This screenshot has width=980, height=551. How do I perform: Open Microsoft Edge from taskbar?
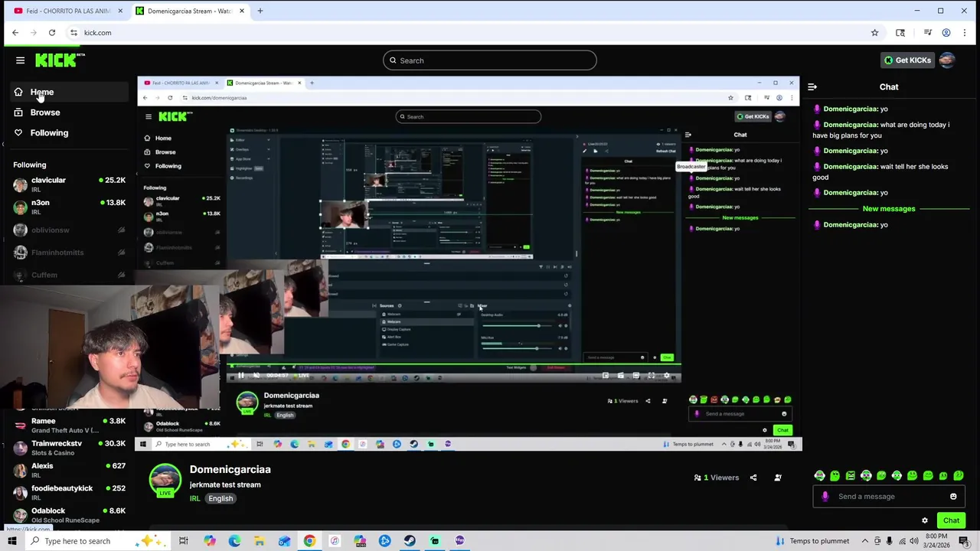[x=234, y=541]
